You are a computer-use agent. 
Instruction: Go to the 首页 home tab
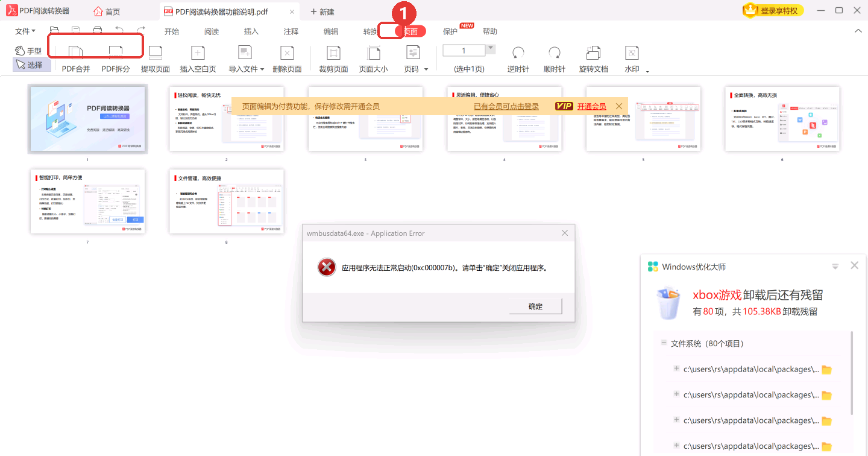pyautogui.click(x=107, y=11)
